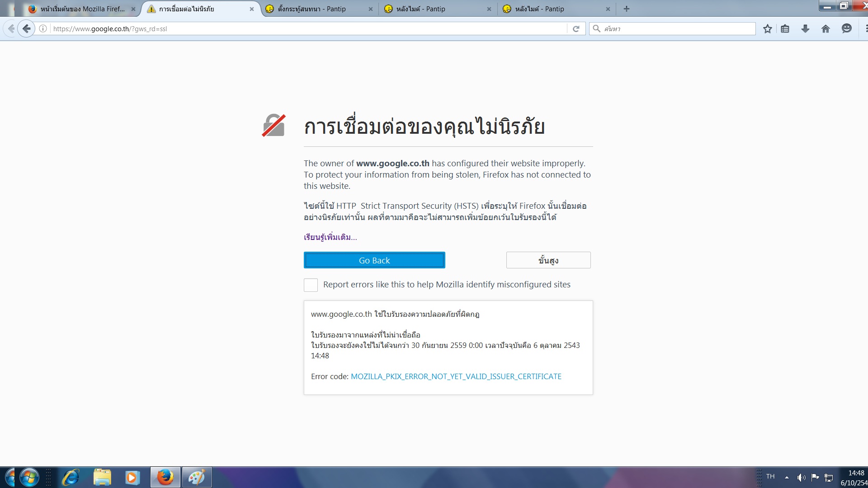Open Windows Media Player from taskbar
This screenshot has width=868, height=488.
click(x=132, y=477)
